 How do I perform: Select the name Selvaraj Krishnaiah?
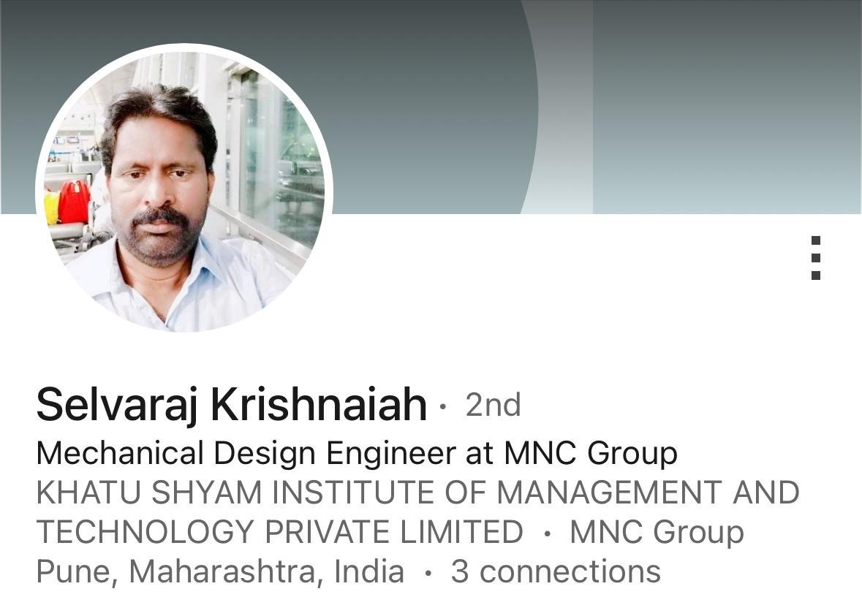tap(232, 405)
